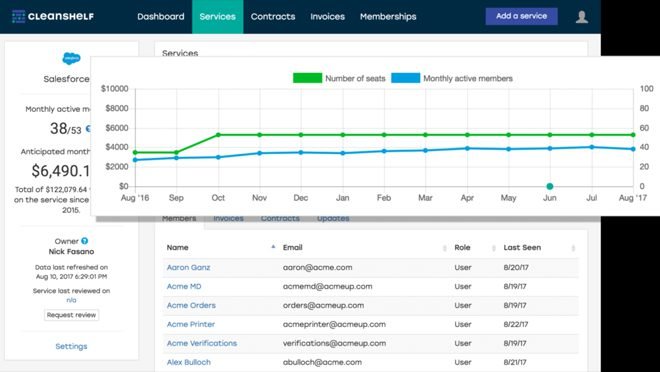
Task: Click the blue active members point at Jul
Action: (x=592, y=147)
